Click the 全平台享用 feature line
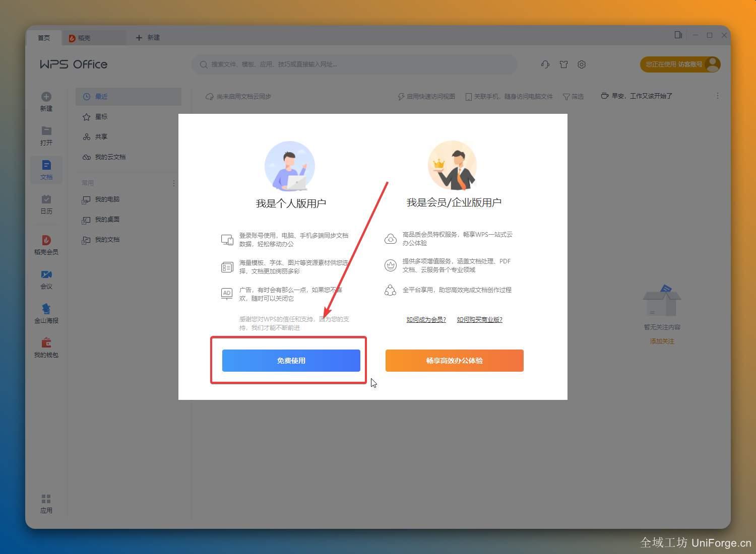 coord(457,290)
